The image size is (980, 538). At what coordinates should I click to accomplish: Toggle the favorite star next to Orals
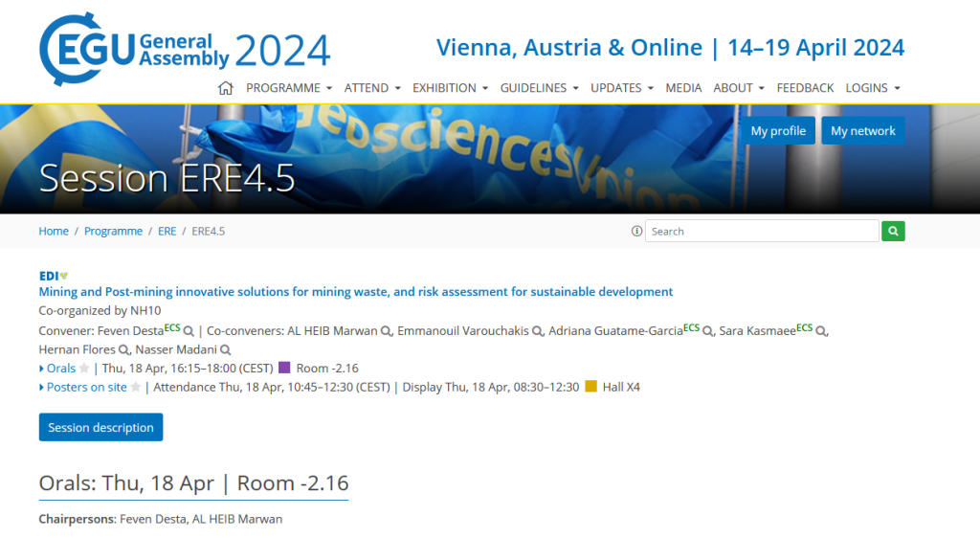click(x=84, y=369)
